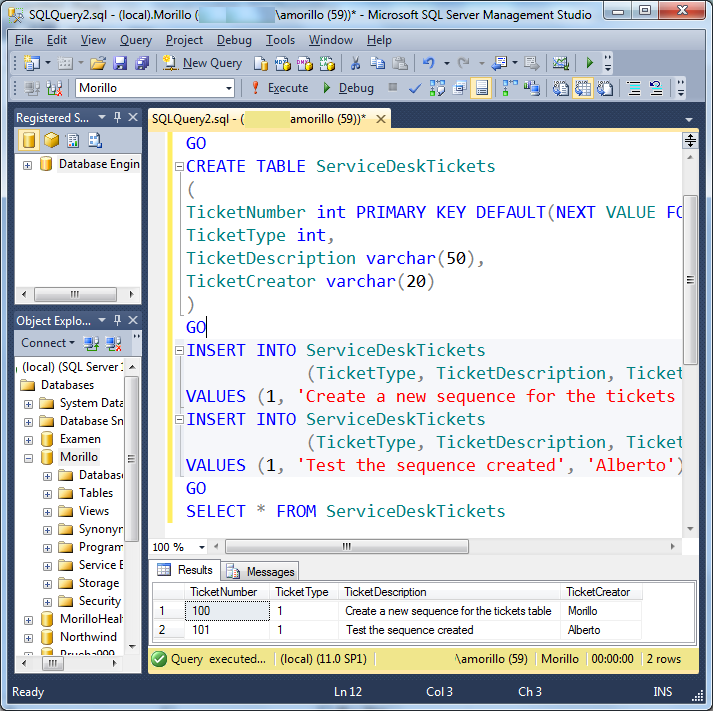The image size is (713, 711).
Task: Click the New Query button
Action: (x=202, y=63)
